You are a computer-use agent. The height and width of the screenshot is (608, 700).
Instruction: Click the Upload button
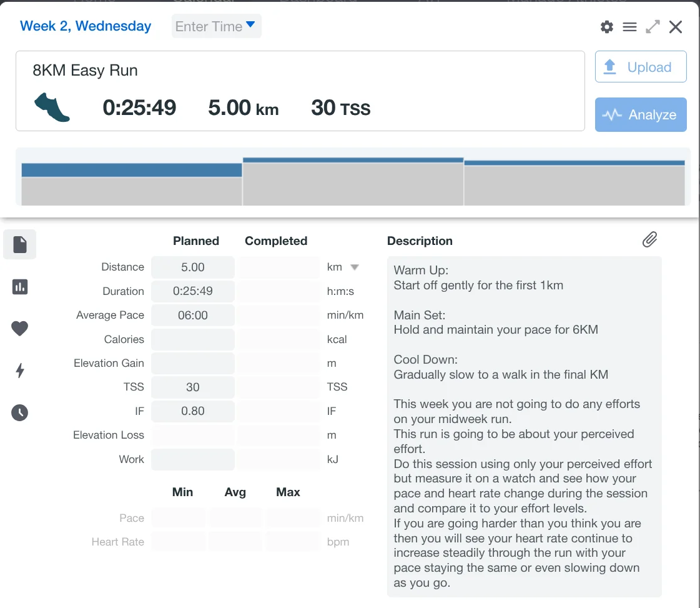pyautogui.click(x=641, y=67)
